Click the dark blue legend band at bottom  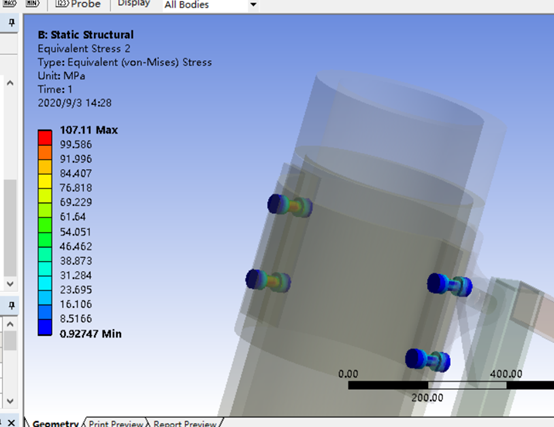(45, 327)
